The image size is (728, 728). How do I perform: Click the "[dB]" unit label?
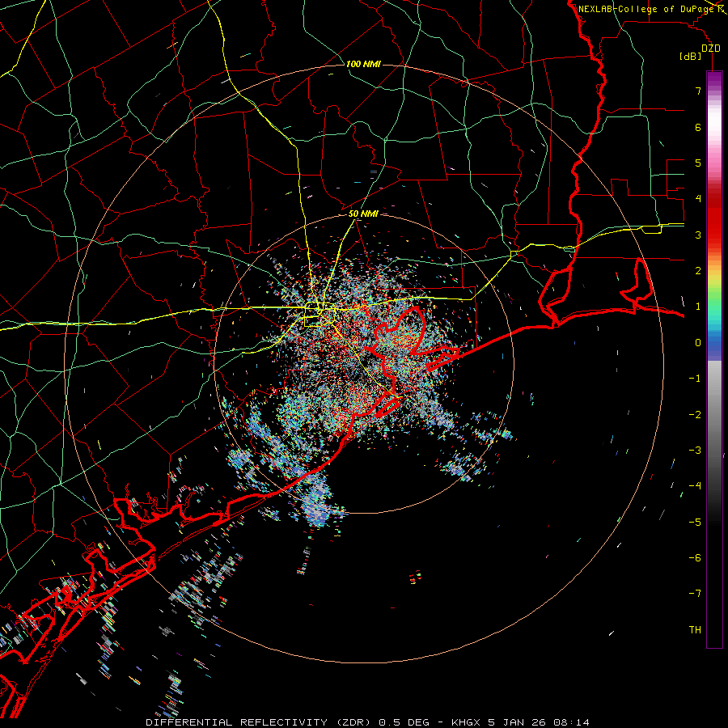click(691, 57)
